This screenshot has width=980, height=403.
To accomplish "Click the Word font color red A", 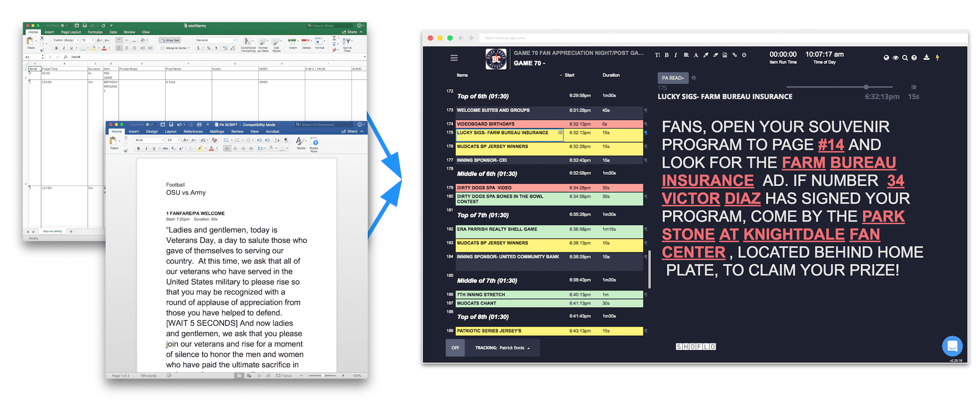I will point(211,148).
